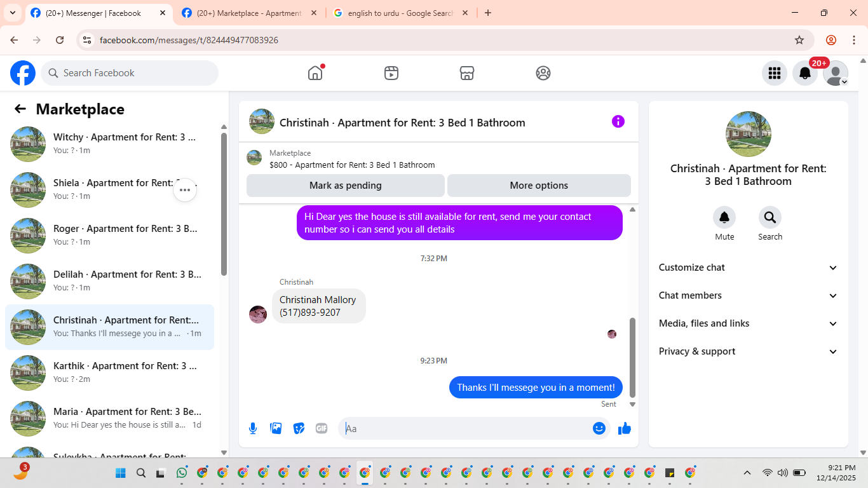868x488 pixels.
Task: Expand Media, files and links section
Action: [749, 323]
